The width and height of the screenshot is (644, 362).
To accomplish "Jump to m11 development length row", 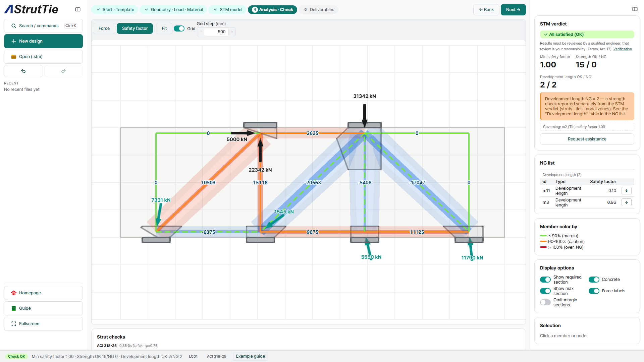I will [x=626, y=191].
